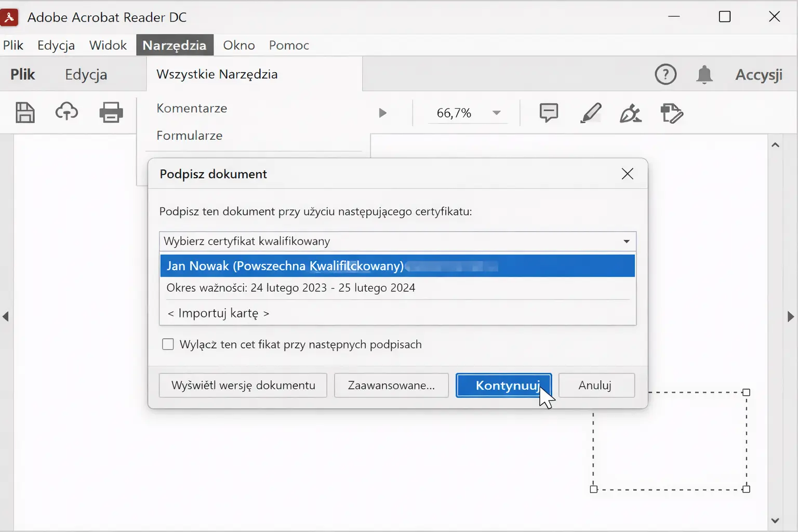Click the printer icon
The image size is (798, 532).
click(x=111, y=112)
